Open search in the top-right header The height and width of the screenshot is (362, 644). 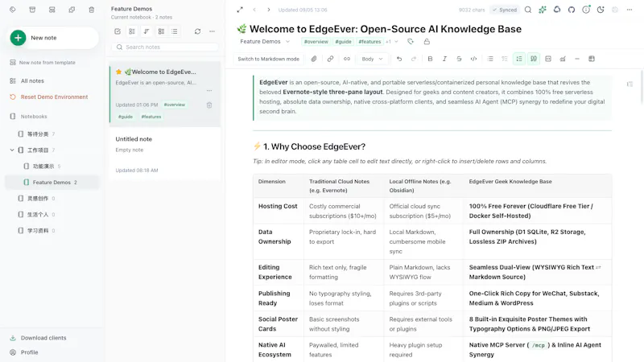(528, 10)
